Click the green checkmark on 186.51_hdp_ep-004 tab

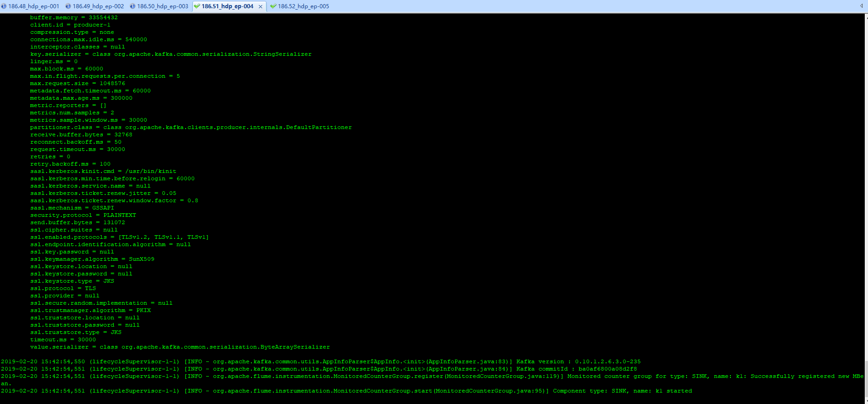pyautogui.click(x=197, y=6)
